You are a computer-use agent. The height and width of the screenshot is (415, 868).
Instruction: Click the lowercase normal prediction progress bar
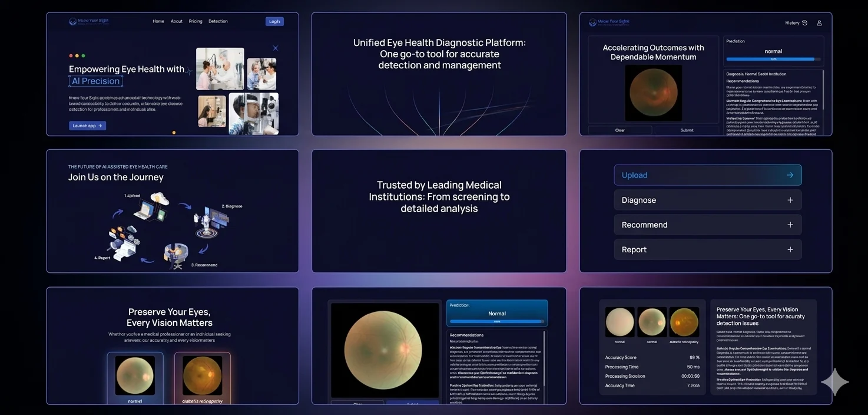[773, 59]
